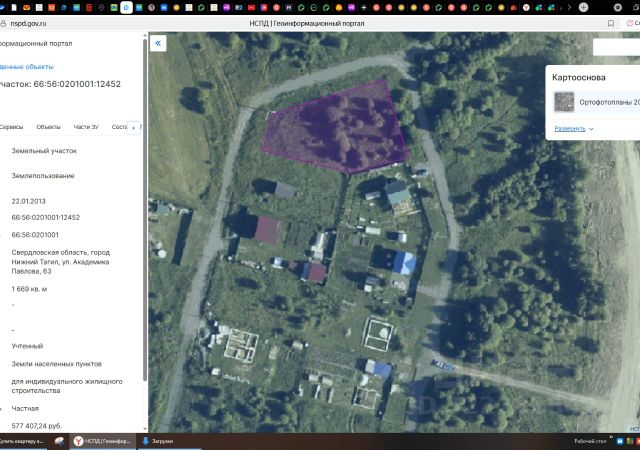Click the lock icon beside nspd.gov.ru
The height and width of the screenshot is (450, 640).
3,24
